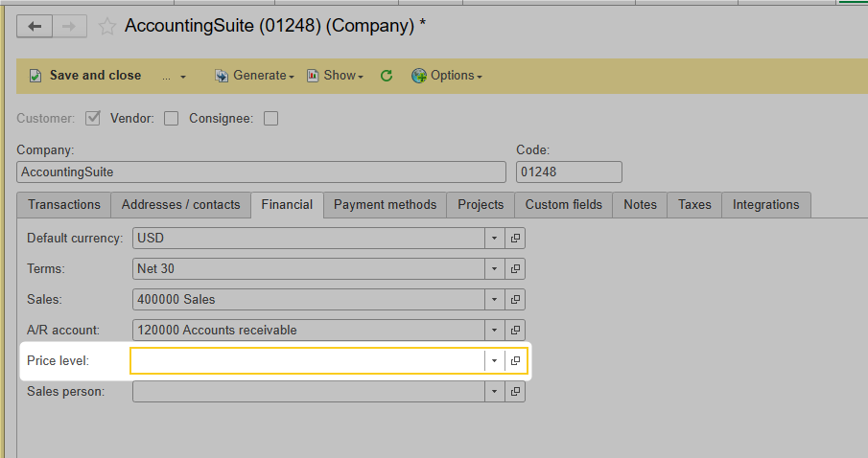Image resolution: width=868 pixels, height=458 pixels.
Task: Click the A/R account field value
Action: tap(308, 331)
